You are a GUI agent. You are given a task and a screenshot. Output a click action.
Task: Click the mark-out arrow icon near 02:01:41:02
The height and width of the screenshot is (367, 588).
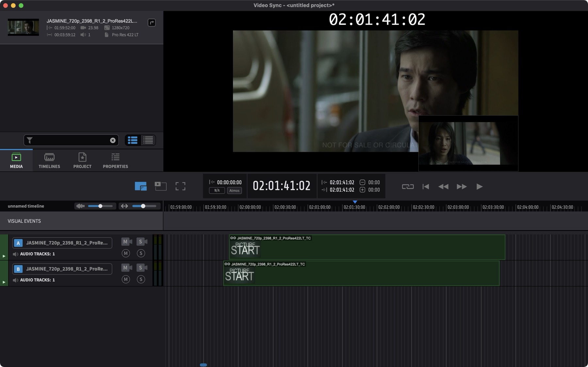click(324, 190)
